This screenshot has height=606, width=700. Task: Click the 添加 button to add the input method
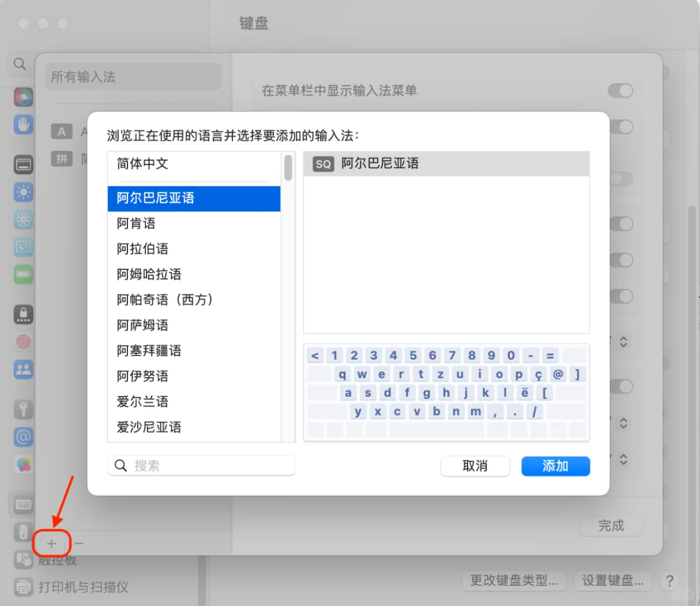click(x=555, y=466)
